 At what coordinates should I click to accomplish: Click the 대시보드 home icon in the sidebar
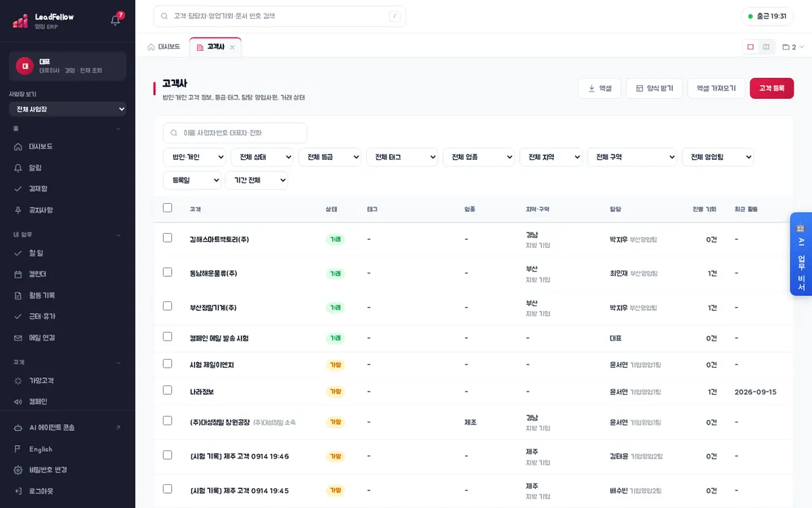coord(18,146)
